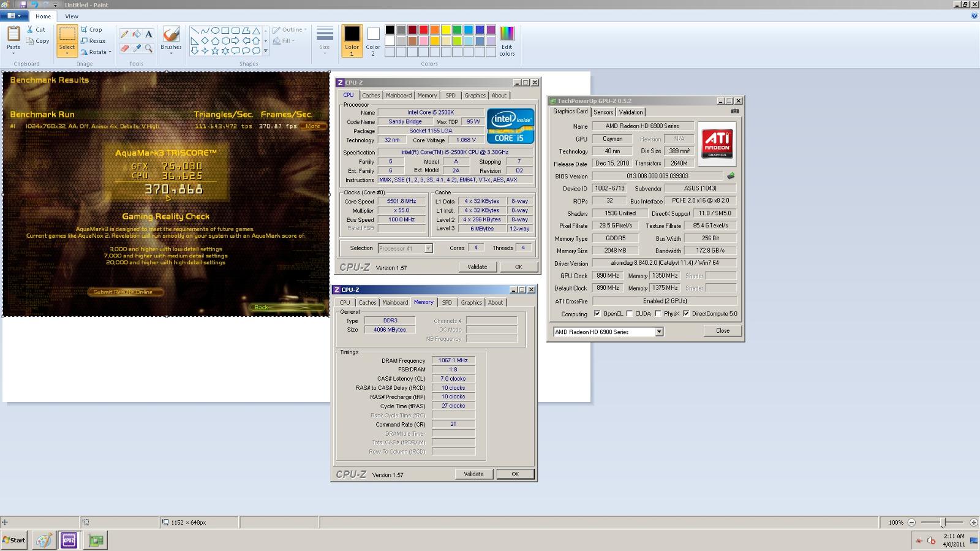Select the Color picker eyedropper tool

(x=137, y=48)
